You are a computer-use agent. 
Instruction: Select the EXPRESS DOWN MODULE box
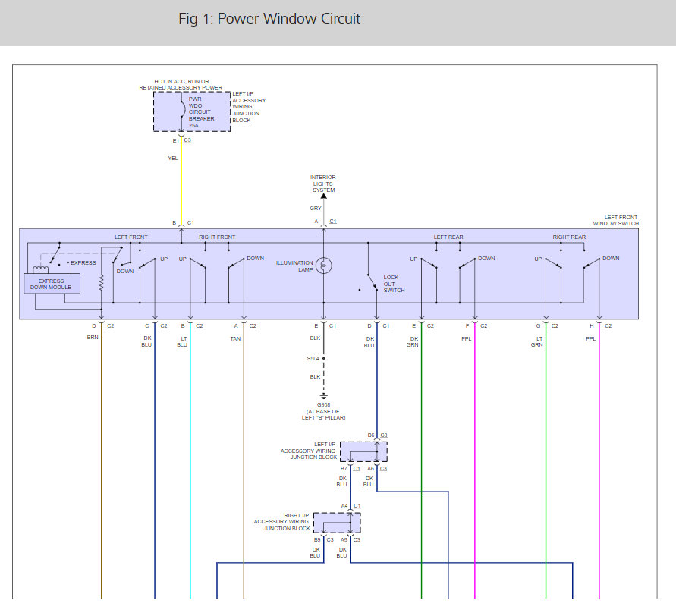(x=52, y=284)
